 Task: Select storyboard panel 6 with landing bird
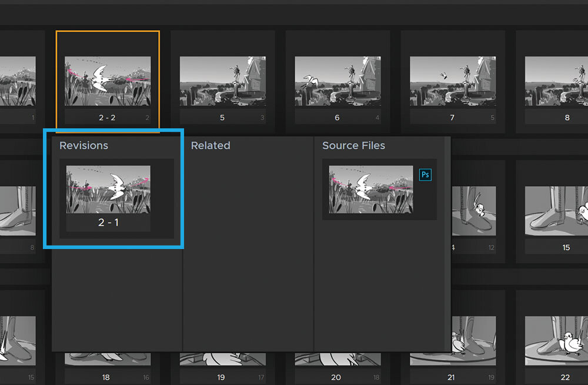point(338,81)
